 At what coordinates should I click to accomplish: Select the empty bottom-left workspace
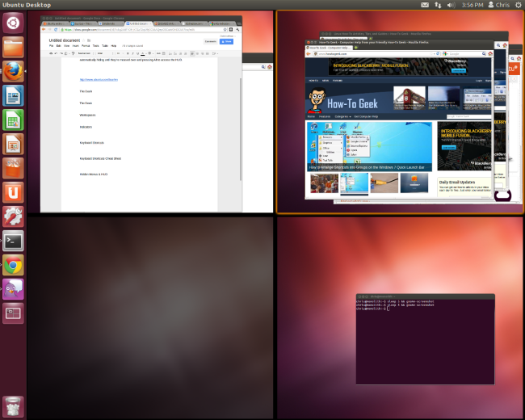(150, 317)
